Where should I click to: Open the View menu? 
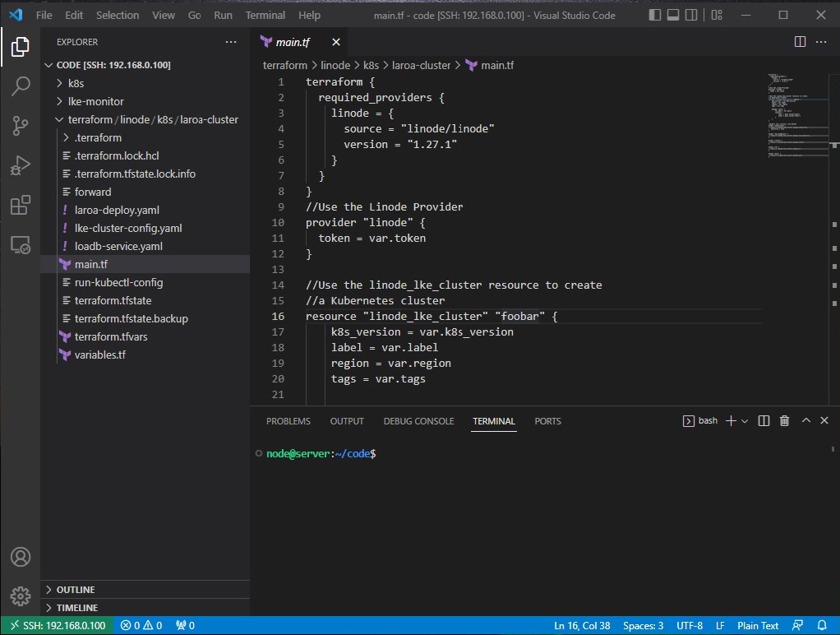164,15
